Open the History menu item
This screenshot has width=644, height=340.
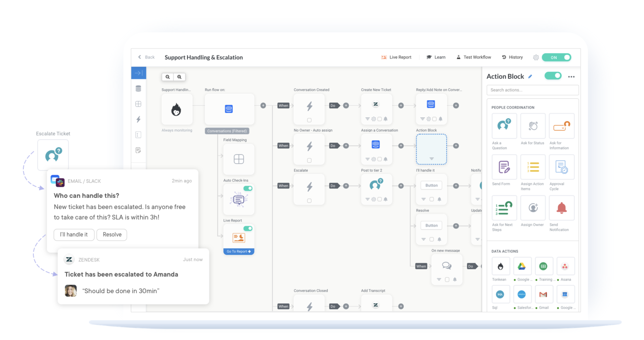(512, 57)
